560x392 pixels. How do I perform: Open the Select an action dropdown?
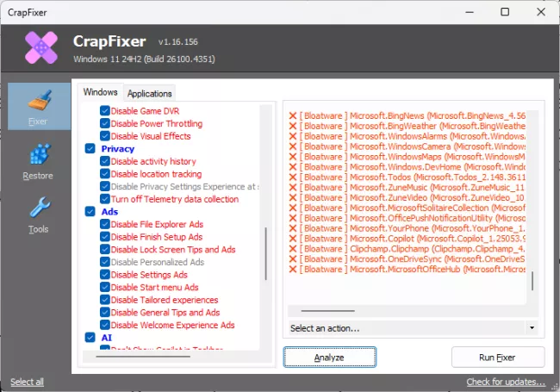[x=413, y=328]
